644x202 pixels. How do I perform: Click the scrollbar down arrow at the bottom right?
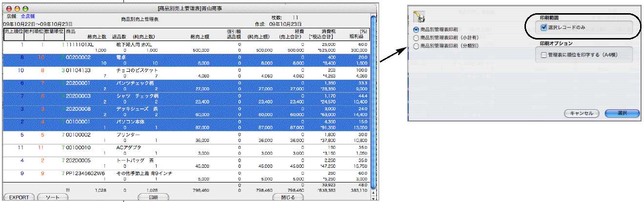click(373, 199)
